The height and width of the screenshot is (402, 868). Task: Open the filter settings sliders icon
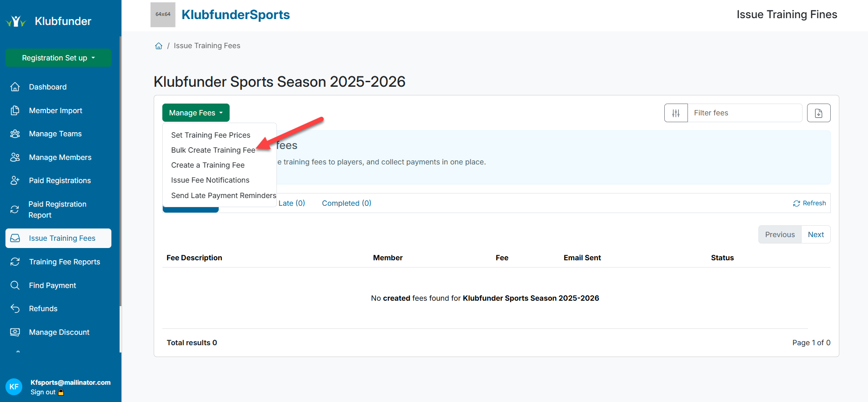tap(676, 113)
